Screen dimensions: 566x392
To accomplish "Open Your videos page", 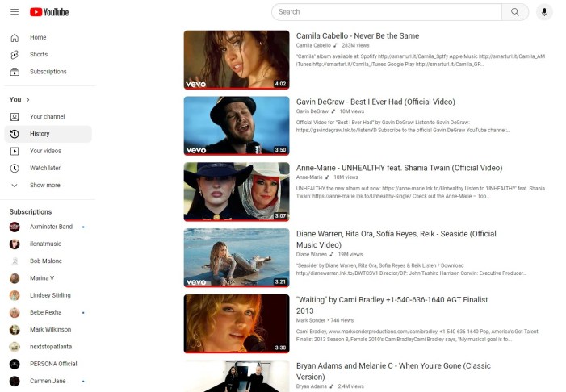I will (45, 151).
